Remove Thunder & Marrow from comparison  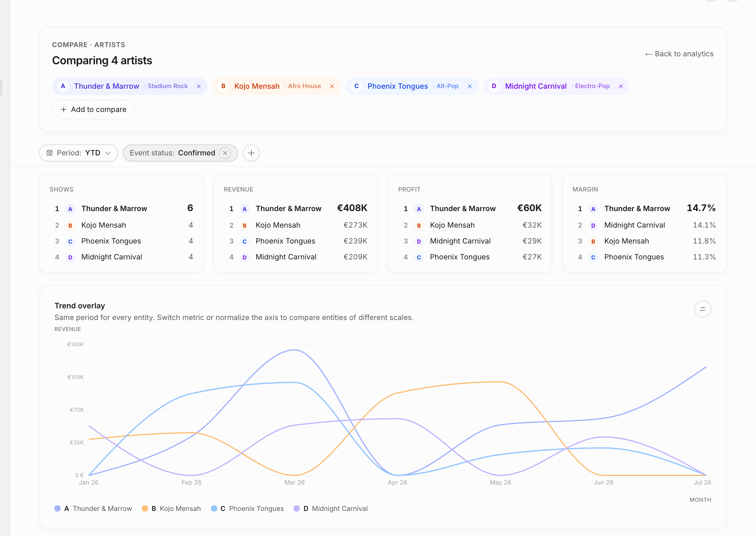(198, 86)
